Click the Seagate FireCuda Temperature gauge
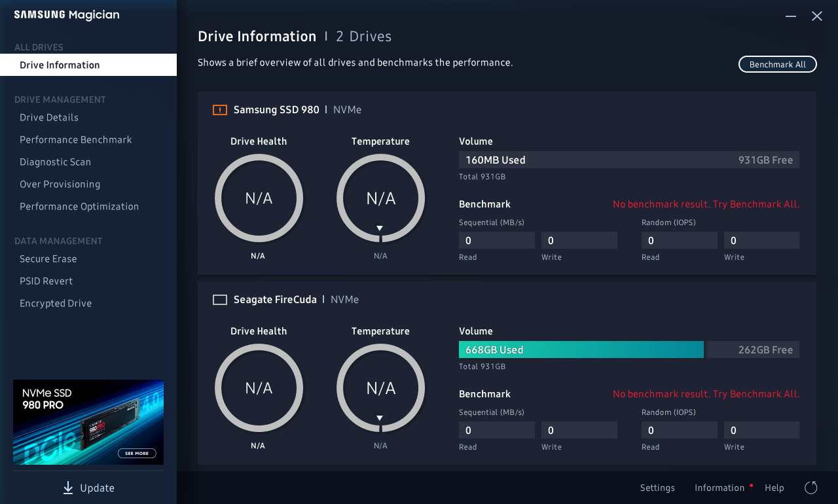This screenshot has height=504, width=838. 380,388
